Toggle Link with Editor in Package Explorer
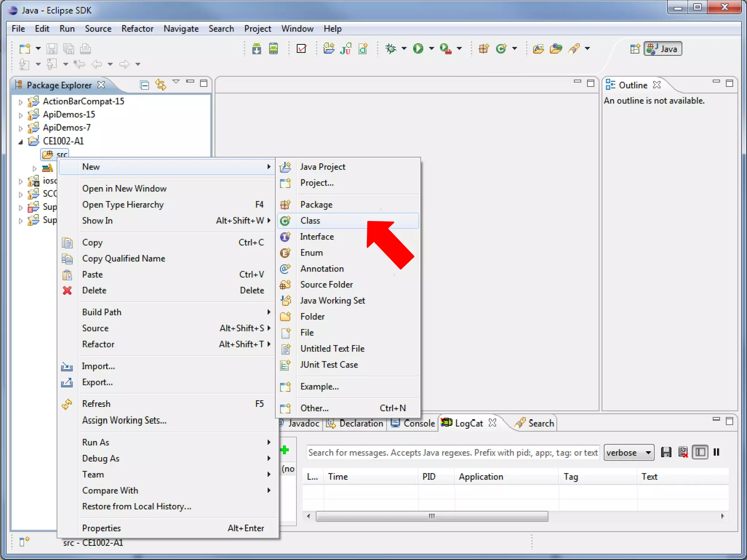Viewport: 747px width, 560px height. coord(160,85)
